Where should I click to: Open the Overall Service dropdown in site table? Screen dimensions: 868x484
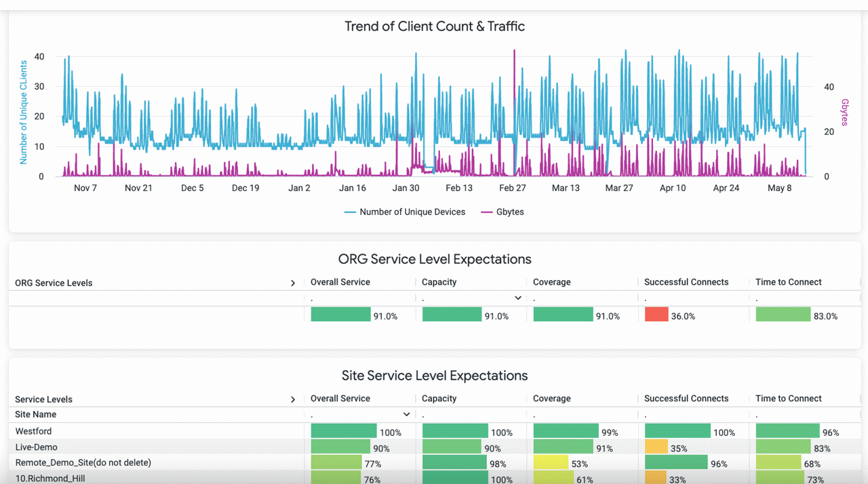(x=406, y=414)
